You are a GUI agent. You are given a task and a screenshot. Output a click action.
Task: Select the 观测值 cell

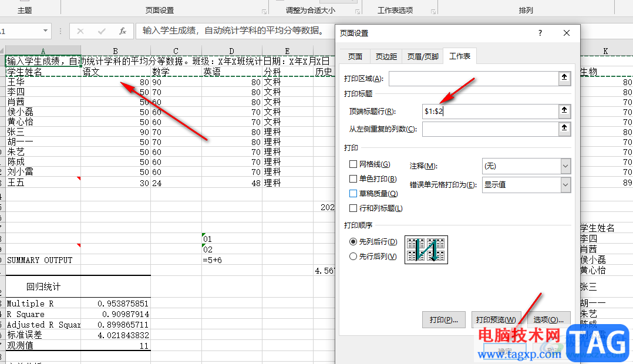(x=43, y=345)
